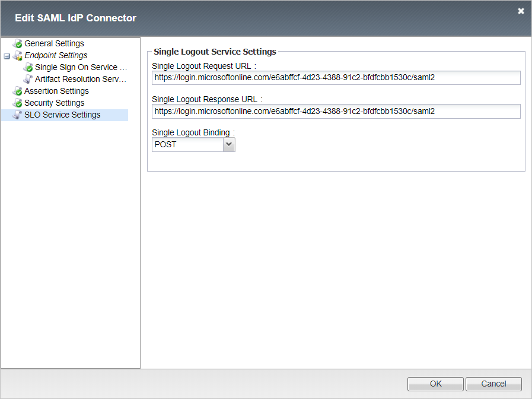Click the SLO Service Settings icon
The height and width of the screenshot is (399, 532).
pyautogui.click(x=18, y=115)
